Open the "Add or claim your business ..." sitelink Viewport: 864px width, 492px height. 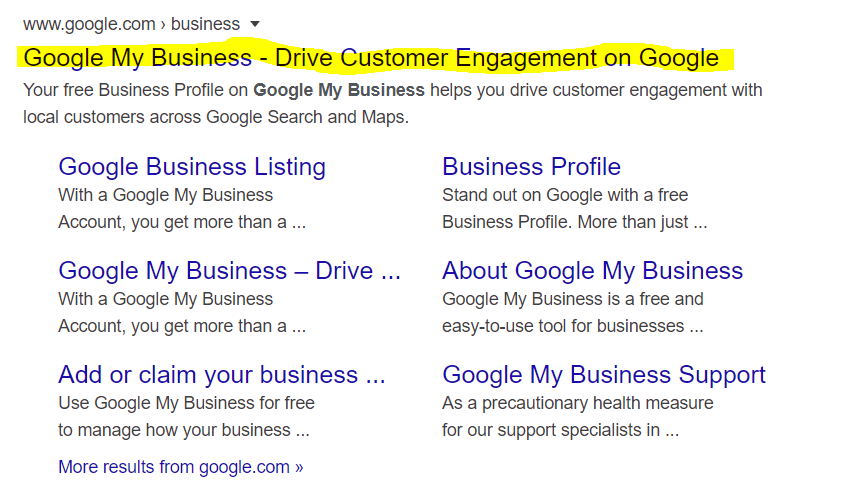click(x=222, y=375)
